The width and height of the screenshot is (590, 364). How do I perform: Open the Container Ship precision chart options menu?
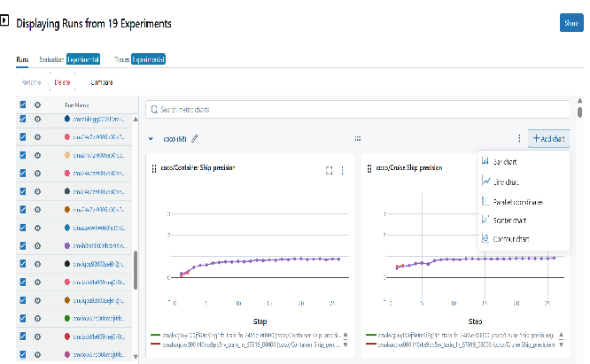[x=343, y=169]
